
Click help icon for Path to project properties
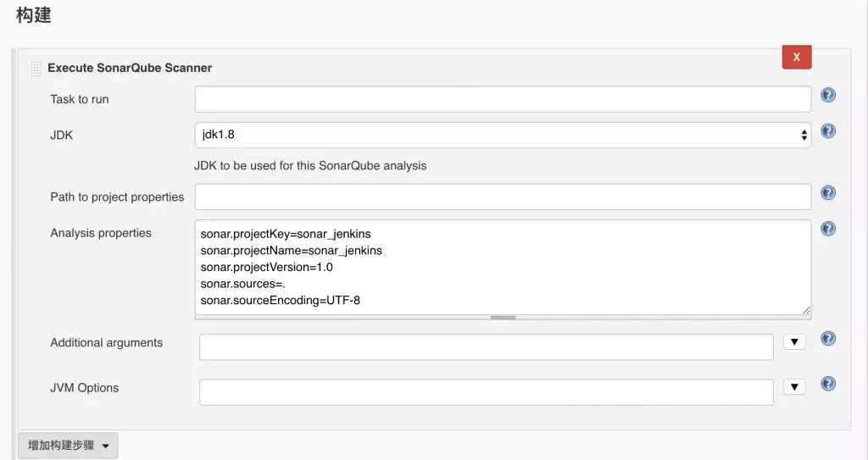pos(828,193)
